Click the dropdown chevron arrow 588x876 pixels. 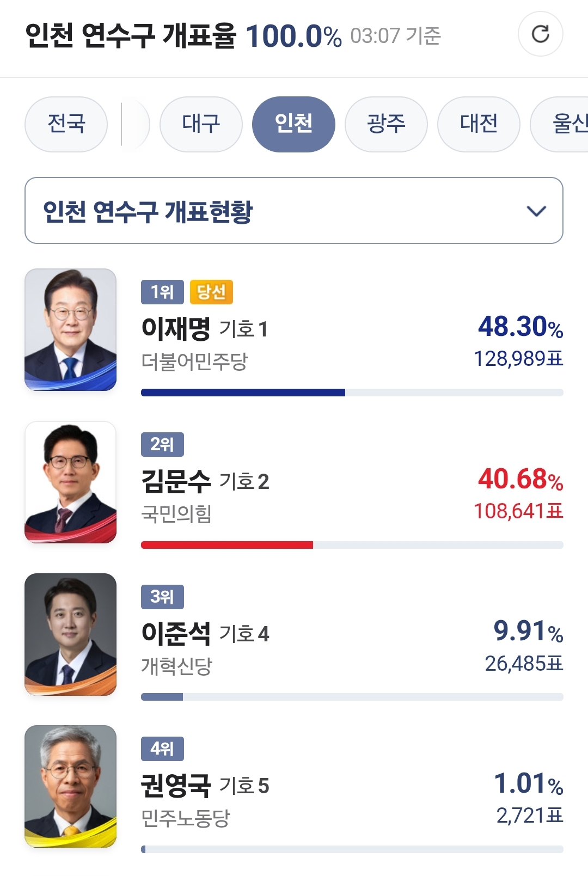tap(536, 211)
